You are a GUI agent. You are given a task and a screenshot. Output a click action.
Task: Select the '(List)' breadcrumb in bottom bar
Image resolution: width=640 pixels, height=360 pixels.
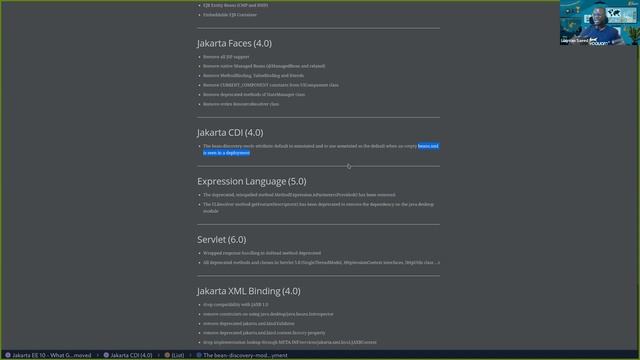click(x=178, y=356)
